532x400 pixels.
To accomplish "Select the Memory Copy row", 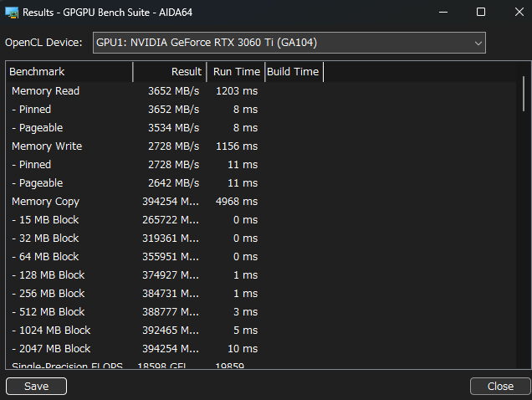I will click(46, 202).
